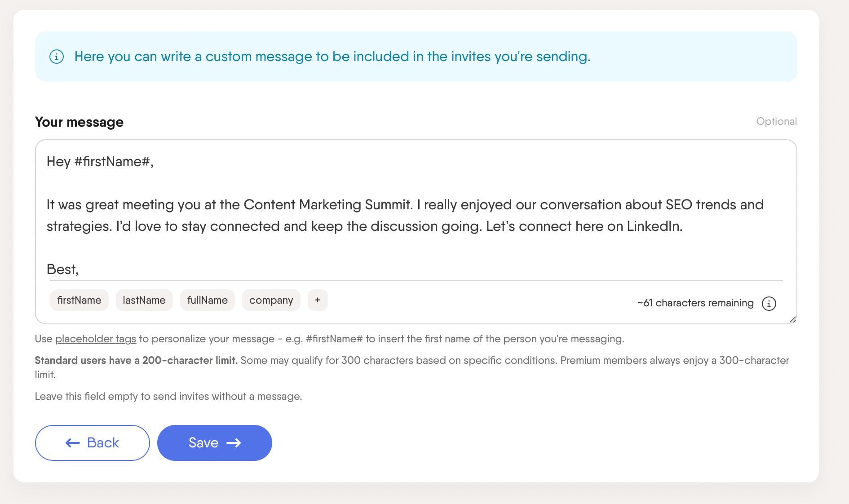849x504 pixels.
Task: Click the 'Standard users have a 200-character limit.' text
Action: [136, 360]
